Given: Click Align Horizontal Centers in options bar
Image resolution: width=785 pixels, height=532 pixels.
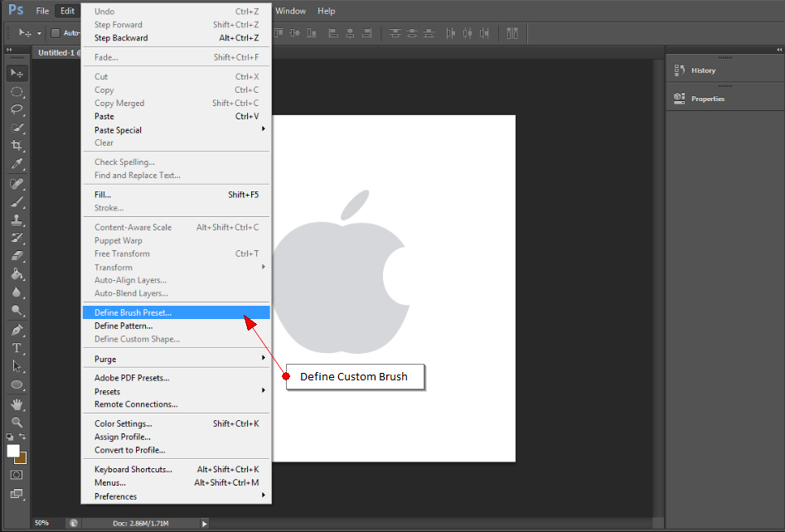Looking at the screenshot, I should tap(350, 33).
